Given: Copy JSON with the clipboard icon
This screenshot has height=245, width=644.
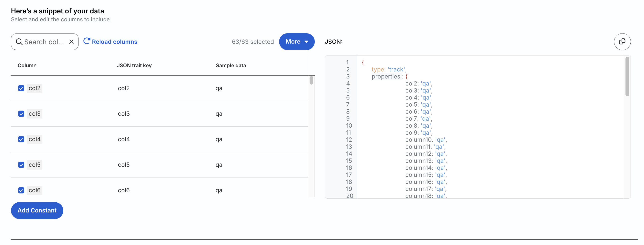Looking at the screenshot, I should click(x=622, y=42).
